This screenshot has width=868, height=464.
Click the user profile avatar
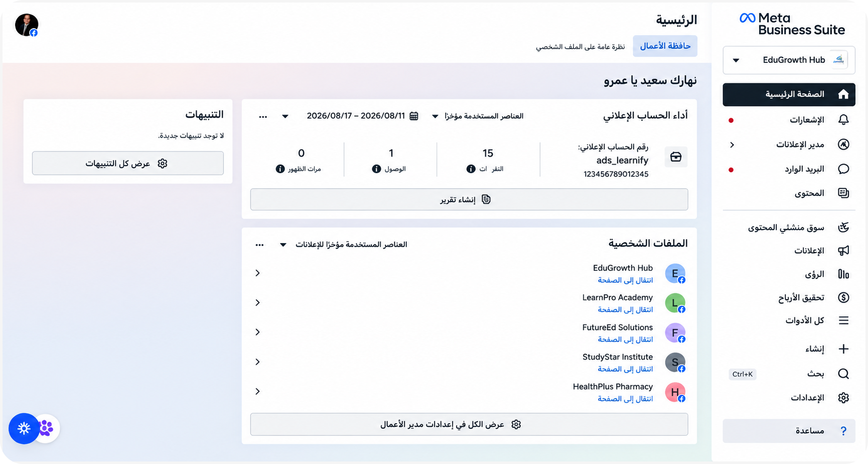pos(27,25)
